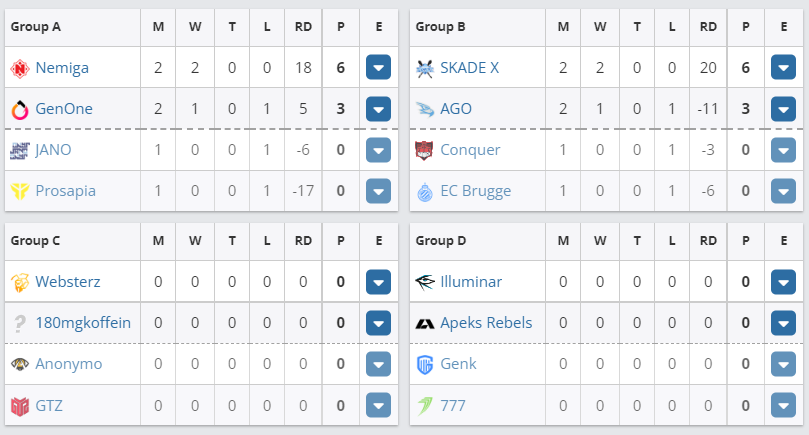Open the Illuminar team link
The height and width of the screenshot is (435, 809).
tap(473, 282)
